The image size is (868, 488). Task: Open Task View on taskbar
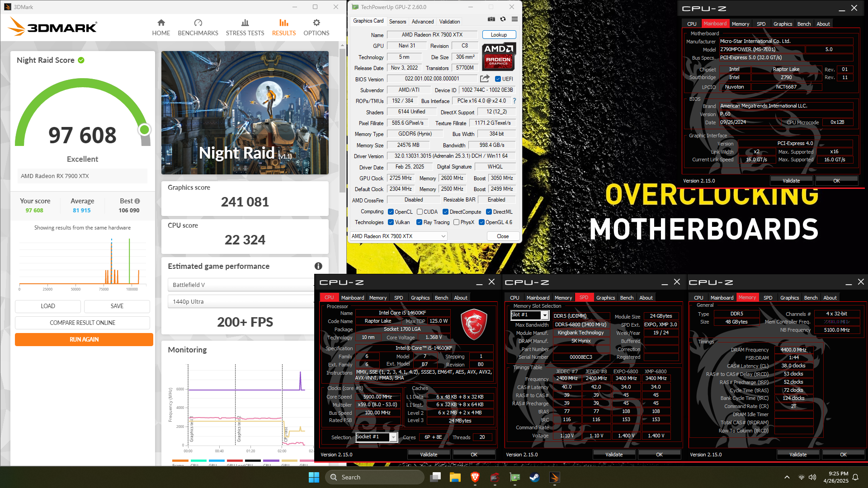[x=436, y=477]
